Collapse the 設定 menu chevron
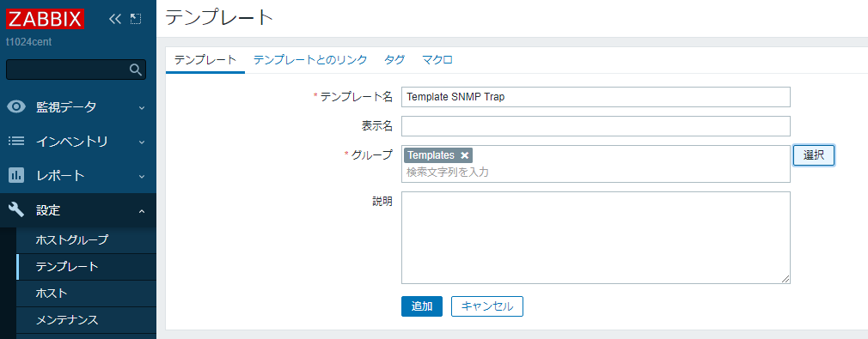Image resolution: width=868 pixels, height=339 pixels. [x=142, y=211]
